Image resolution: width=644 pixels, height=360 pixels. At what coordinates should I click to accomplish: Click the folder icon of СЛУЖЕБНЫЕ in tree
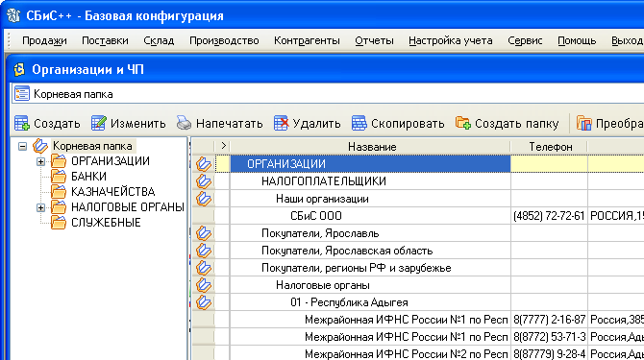[x=59, y=222]
